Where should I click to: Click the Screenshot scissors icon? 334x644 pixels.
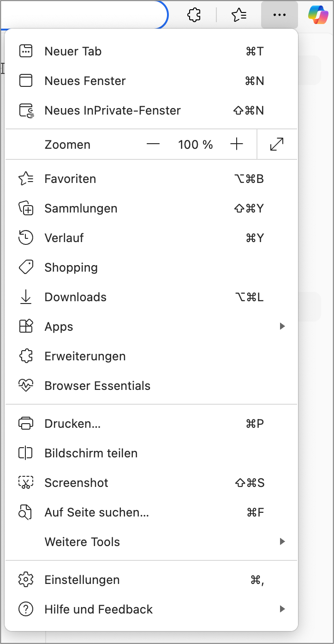(26, 483)
